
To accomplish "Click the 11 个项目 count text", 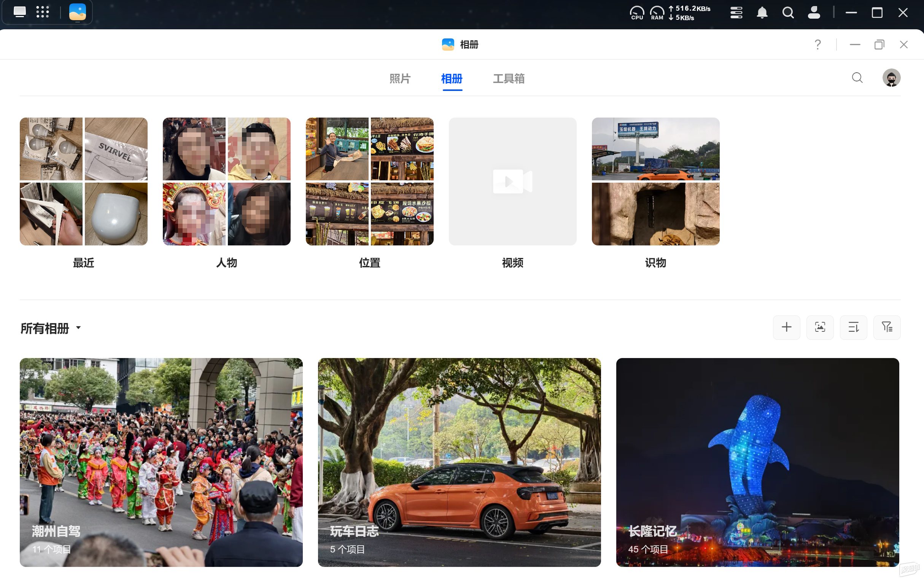I will tap(51, 549).
